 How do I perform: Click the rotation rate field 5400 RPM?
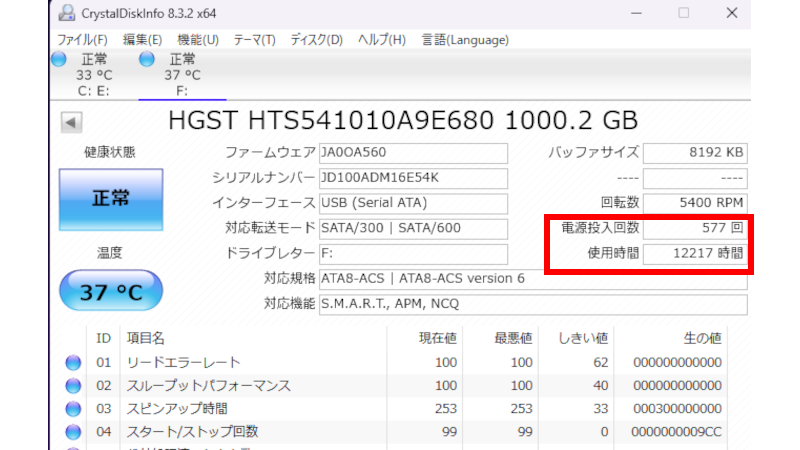(695, 203)
